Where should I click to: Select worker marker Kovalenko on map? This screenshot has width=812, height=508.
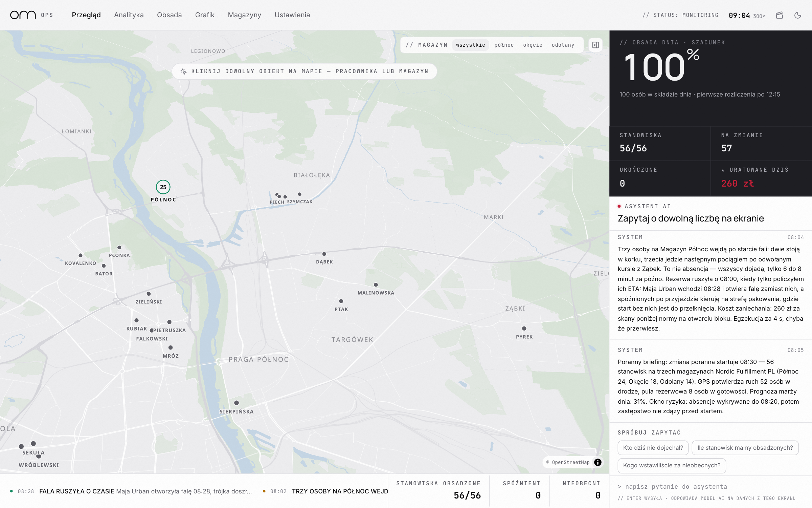81,255
